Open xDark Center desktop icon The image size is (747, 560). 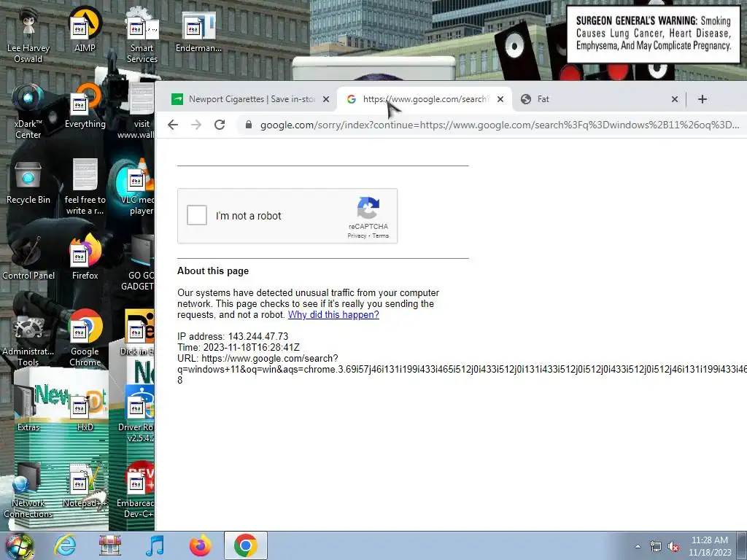[28, 111]
